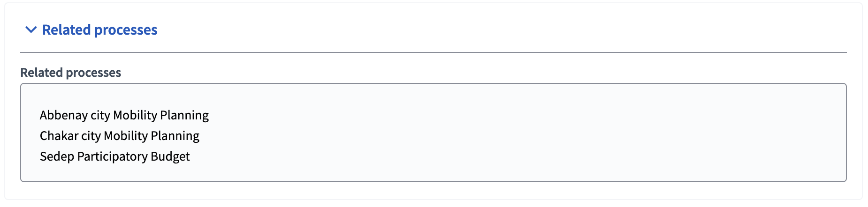Click the word processes in blue heading
The width and height of the screenshot is (868, 207).
[x=126, y=30]
